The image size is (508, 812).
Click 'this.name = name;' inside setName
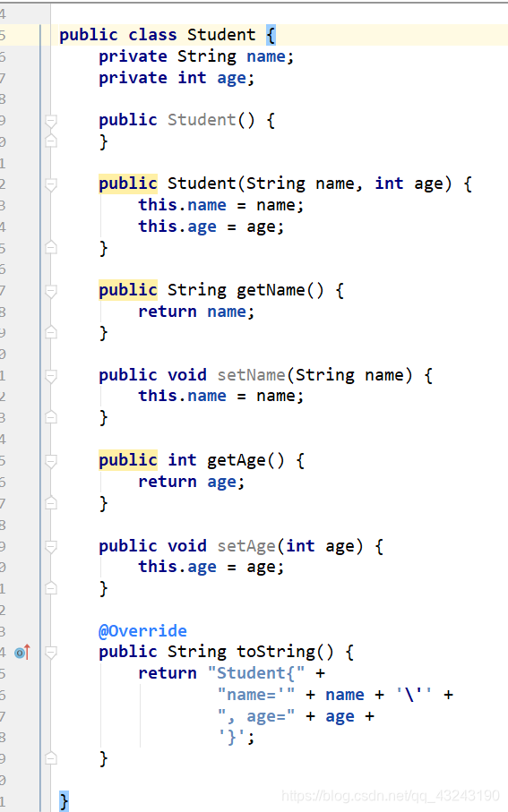coord(220,397)
